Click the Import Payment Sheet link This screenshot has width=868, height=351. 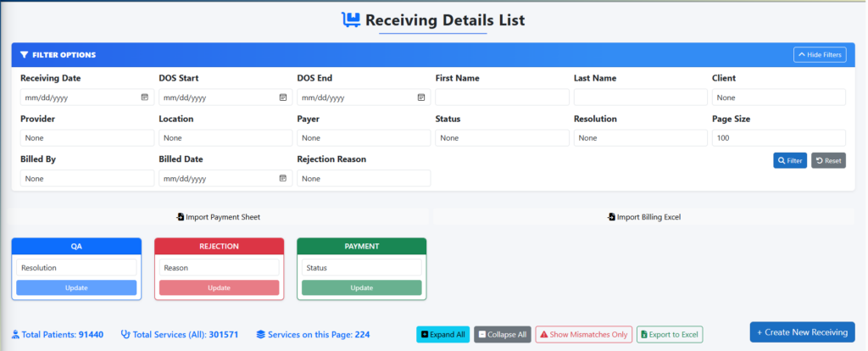[219, 217]
